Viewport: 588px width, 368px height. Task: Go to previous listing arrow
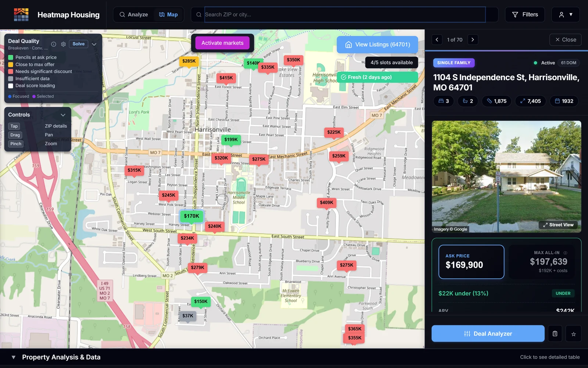click(437, 40)
